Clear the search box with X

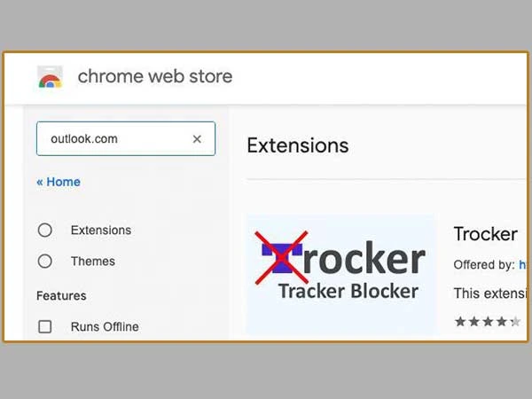(197, 139)
